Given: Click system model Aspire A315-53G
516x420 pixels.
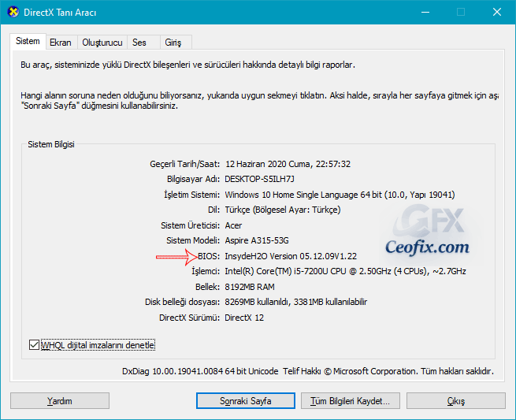Looking at the screenshot, I should 257,240.
